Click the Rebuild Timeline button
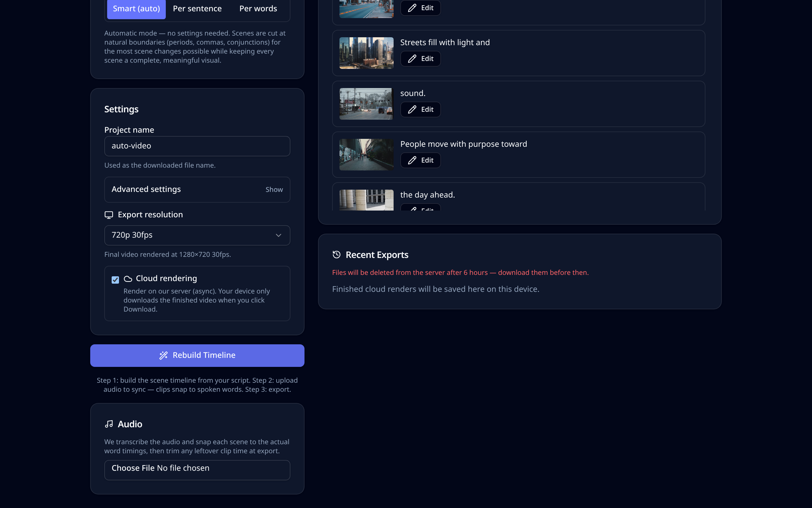 pyautogui.click(x=197, y=356)
